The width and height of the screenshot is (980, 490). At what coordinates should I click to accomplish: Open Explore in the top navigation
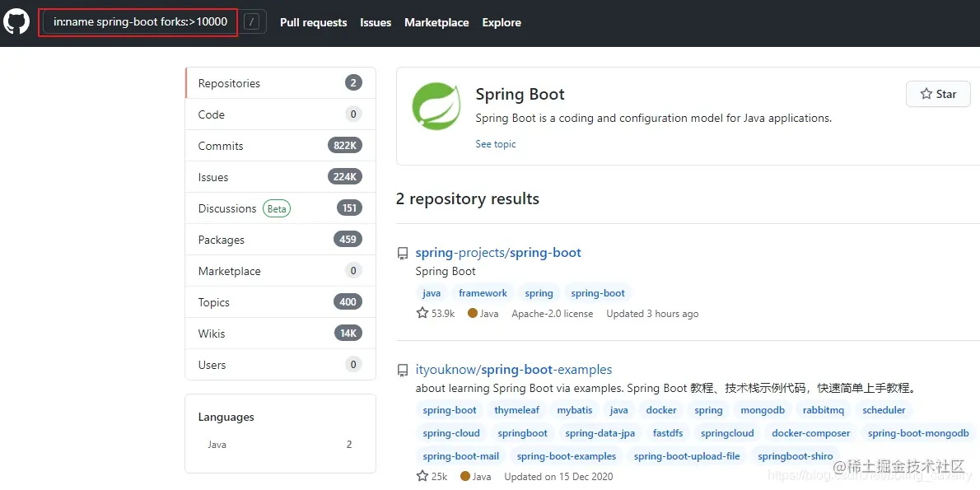coord(502,22)
